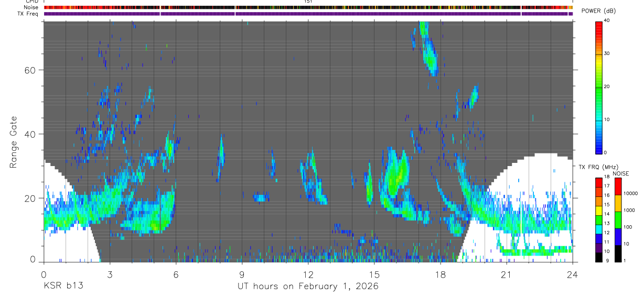Click the 18 label on TX FRQ scale
644x297 pixels.
click(607, 178)
